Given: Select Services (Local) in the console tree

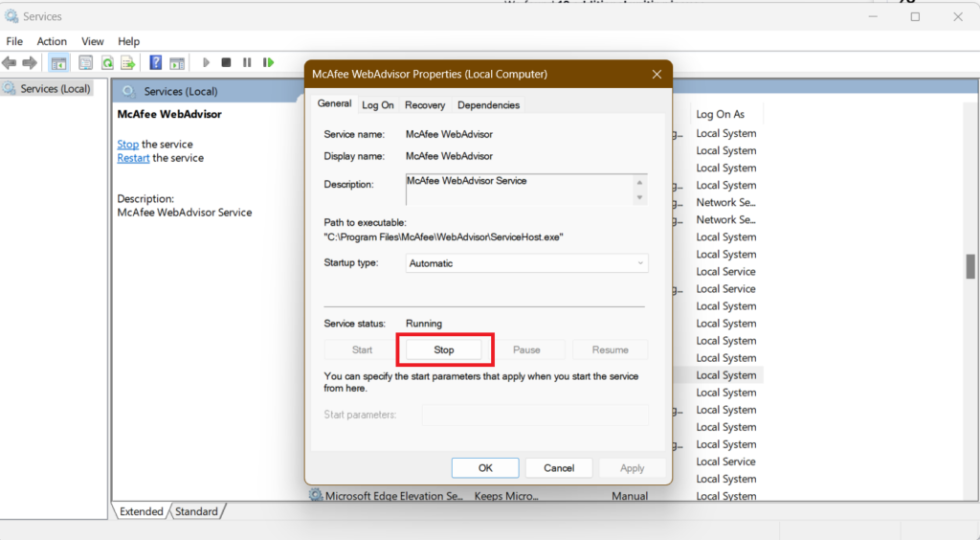Looking at the screenshot, I should (55, 89).
